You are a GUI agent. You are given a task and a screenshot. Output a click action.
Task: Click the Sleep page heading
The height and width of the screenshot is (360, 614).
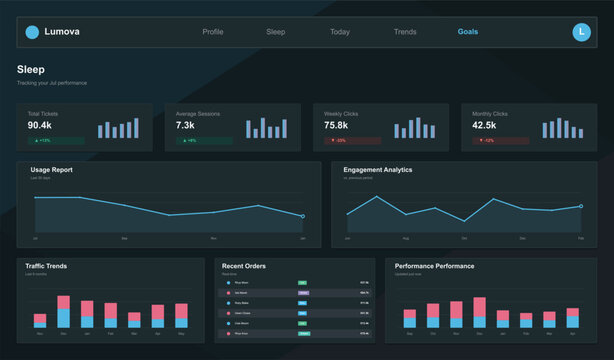31,69
